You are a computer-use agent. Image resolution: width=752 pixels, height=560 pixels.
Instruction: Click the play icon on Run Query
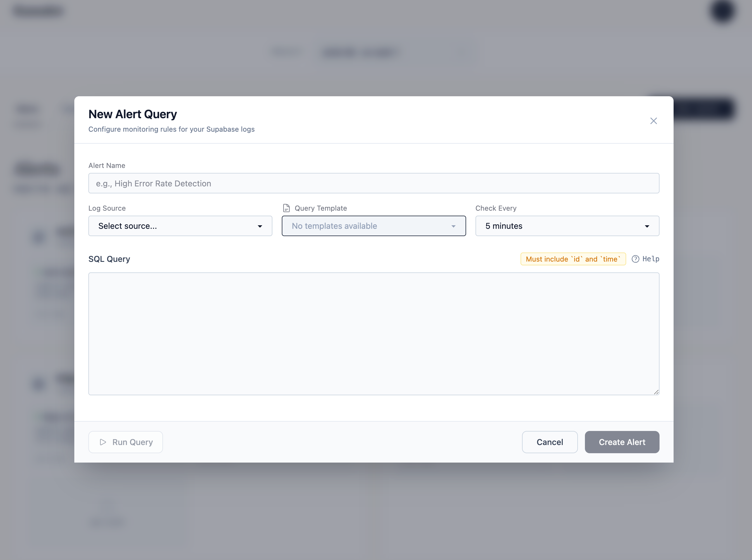tap(102, 442)
